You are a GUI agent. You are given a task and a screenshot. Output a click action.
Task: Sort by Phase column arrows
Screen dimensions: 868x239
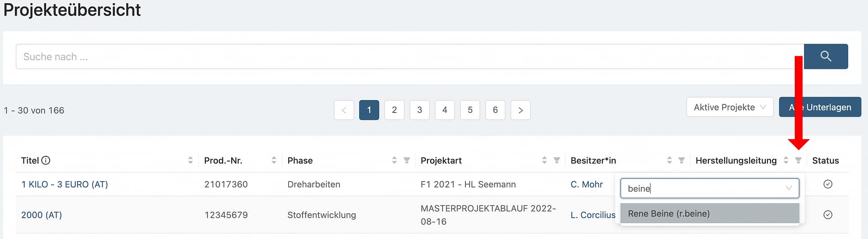tap(394, 160)
